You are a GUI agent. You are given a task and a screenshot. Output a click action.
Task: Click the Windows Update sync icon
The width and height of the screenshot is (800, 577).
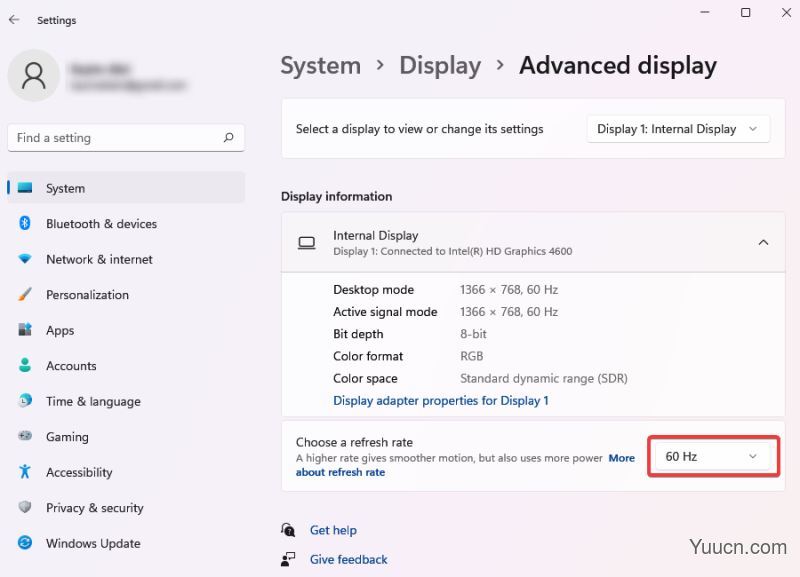24,542
